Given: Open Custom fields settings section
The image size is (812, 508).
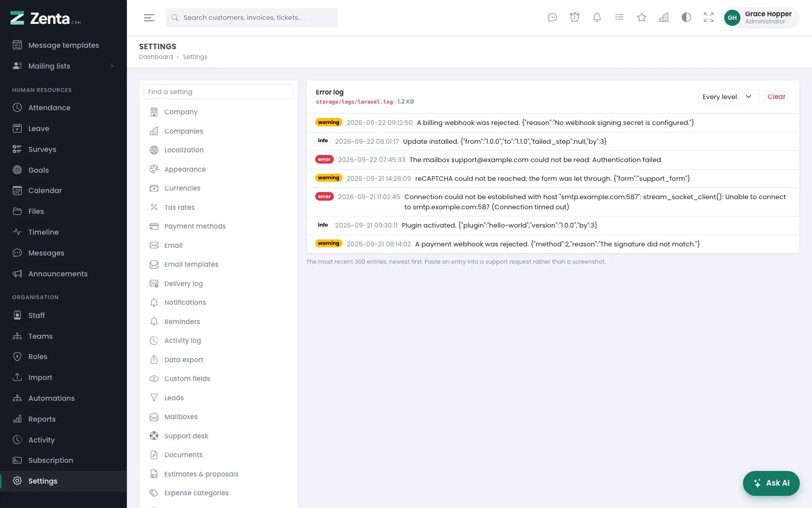Looking at the screenshot, I should coord(219,378).
